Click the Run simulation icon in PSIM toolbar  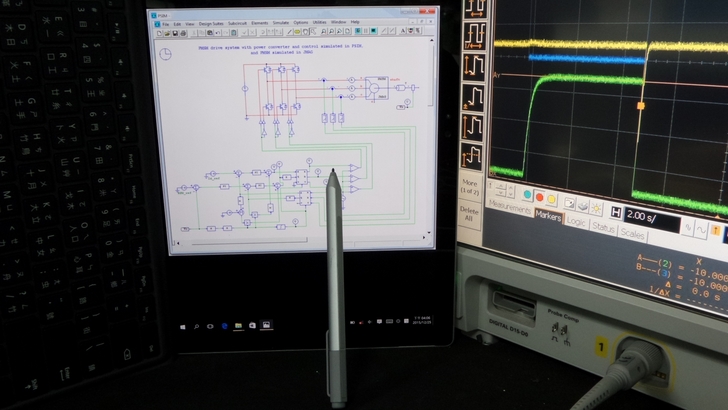tap(358, 31)
